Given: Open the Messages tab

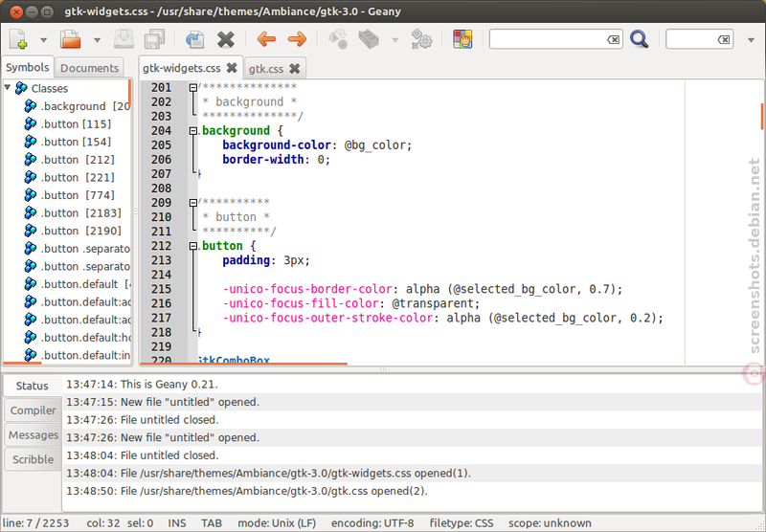Looking at the screenshot, I should [33, 434].
